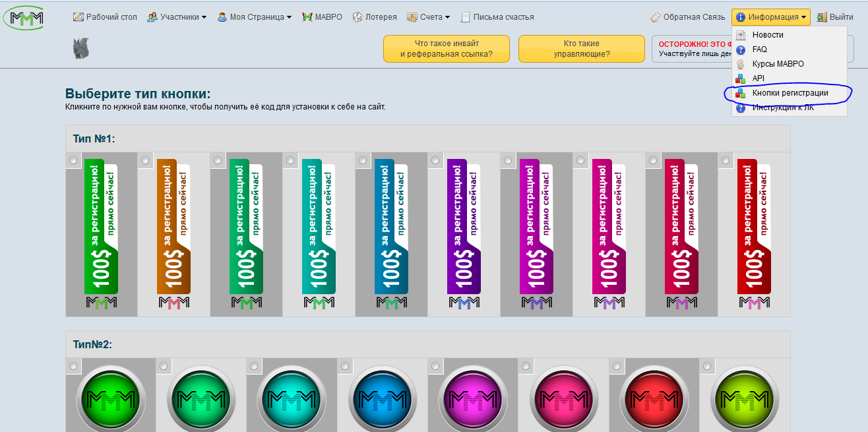Choose the red round MMM button

[x=654, y=398]
